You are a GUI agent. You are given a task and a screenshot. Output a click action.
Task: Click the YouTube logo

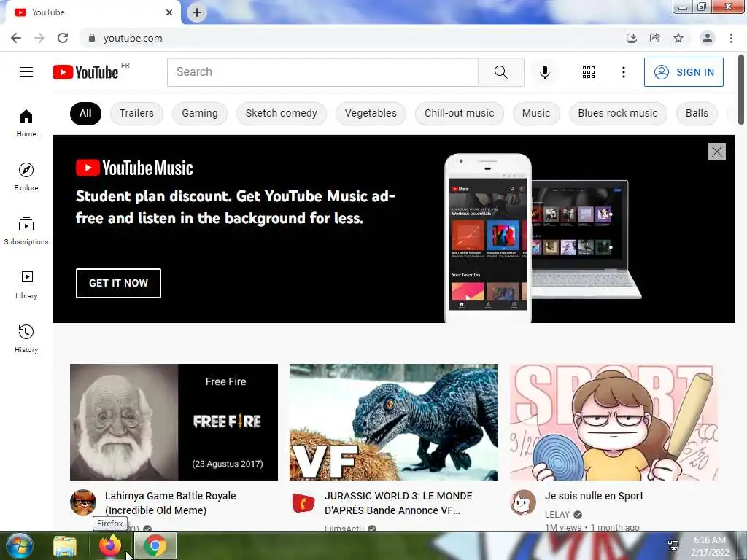85,72
